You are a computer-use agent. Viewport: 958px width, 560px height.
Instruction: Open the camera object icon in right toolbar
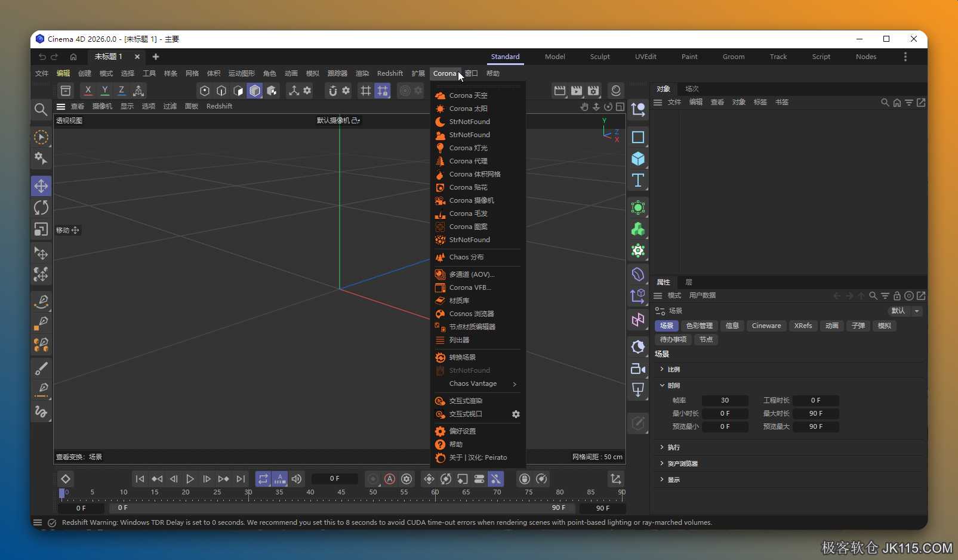click(x=638, y=369)
